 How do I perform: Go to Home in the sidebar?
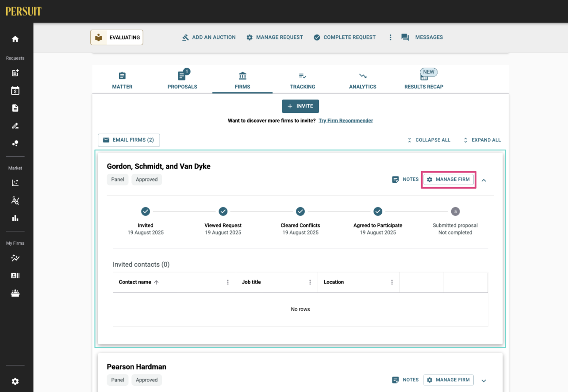coord(15,39)
